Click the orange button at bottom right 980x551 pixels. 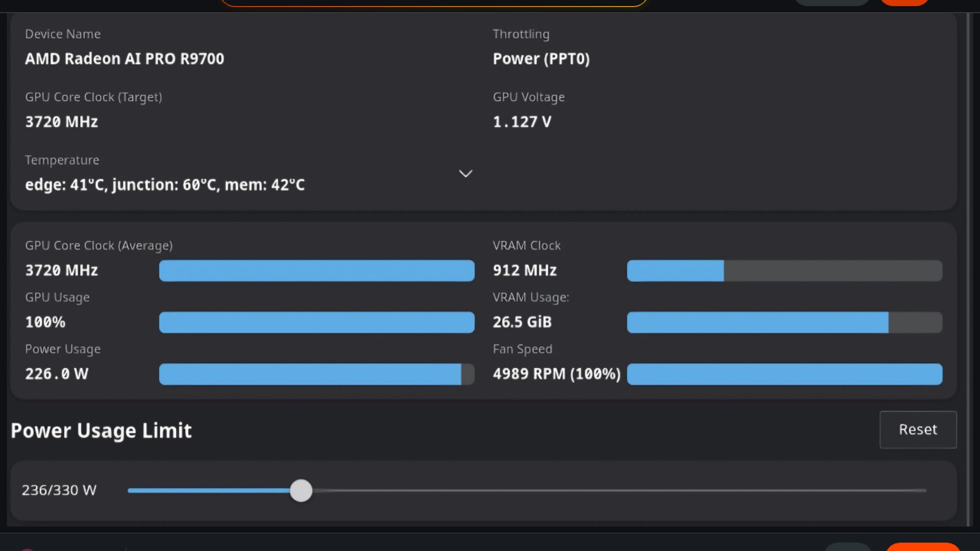(x=923, y=547)
